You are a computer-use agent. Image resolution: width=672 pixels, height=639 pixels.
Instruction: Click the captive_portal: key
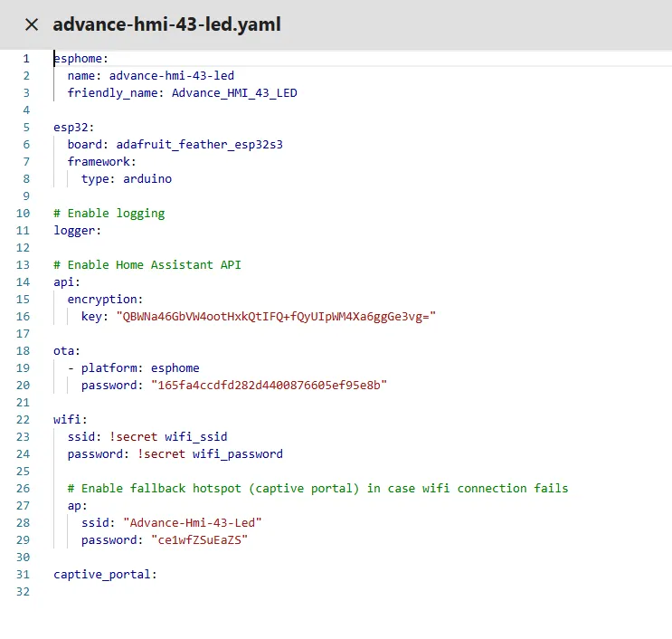coord(105,575)
